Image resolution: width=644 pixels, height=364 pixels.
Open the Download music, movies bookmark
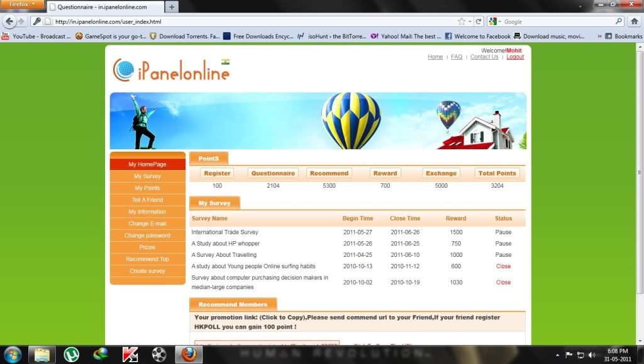[549, 36]
